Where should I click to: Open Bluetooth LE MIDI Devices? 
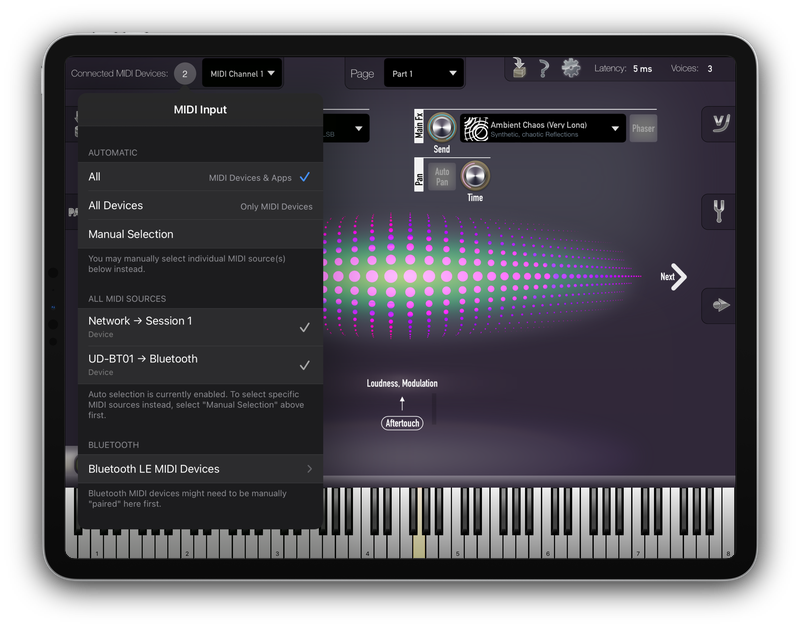[200, 469]
